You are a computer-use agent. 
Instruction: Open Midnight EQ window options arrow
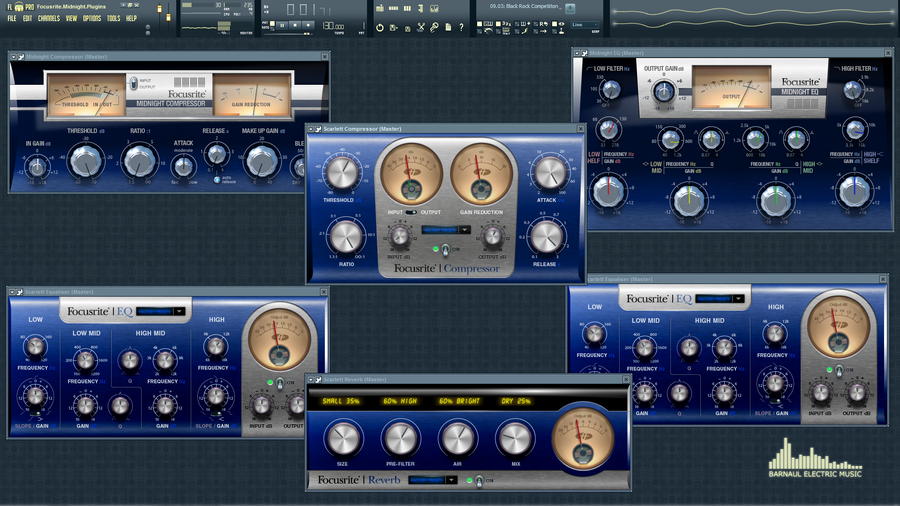(577, 53)
